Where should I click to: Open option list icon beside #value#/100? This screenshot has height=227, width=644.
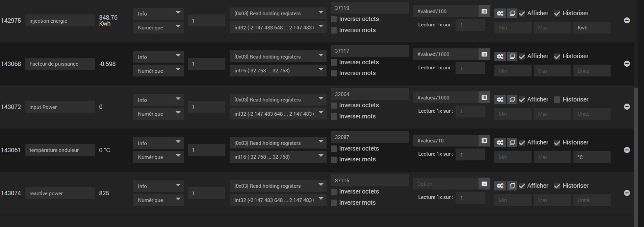[x=484, y=11]
